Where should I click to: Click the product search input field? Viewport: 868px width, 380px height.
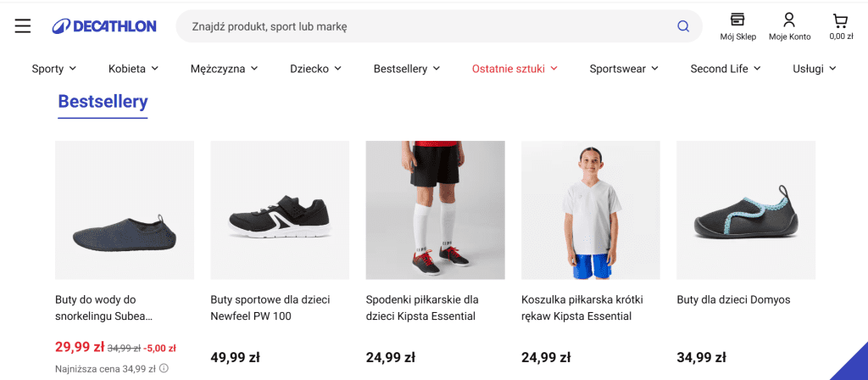[424, 26]
